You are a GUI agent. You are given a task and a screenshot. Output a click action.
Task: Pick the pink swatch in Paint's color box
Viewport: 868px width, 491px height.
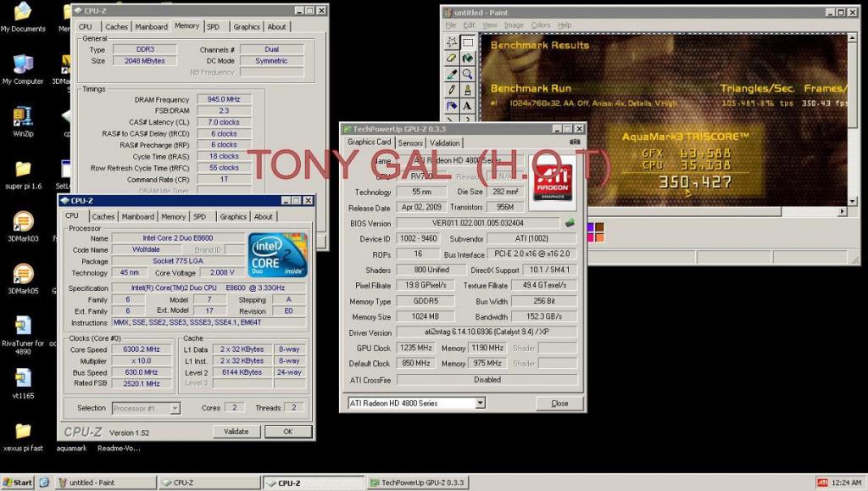(590, 237)
